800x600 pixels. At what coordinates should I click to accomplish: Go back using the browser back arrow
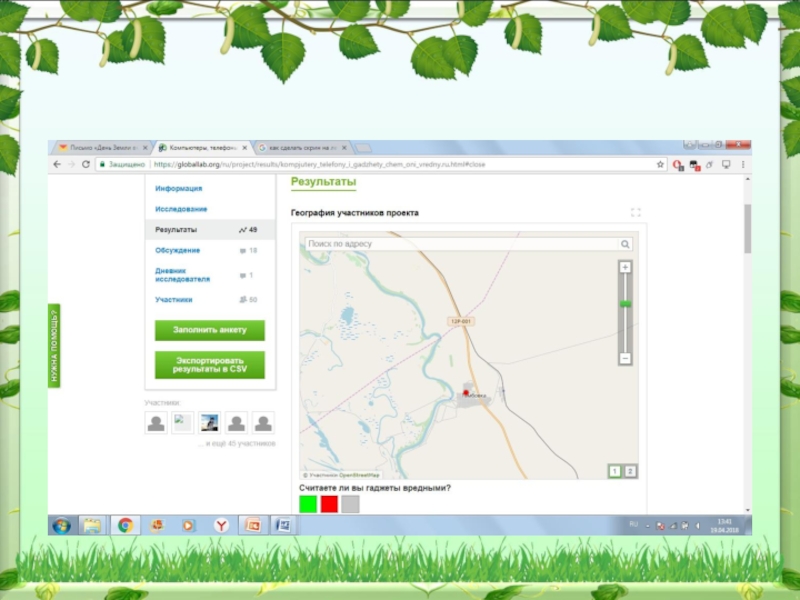(x=56, y=164)
